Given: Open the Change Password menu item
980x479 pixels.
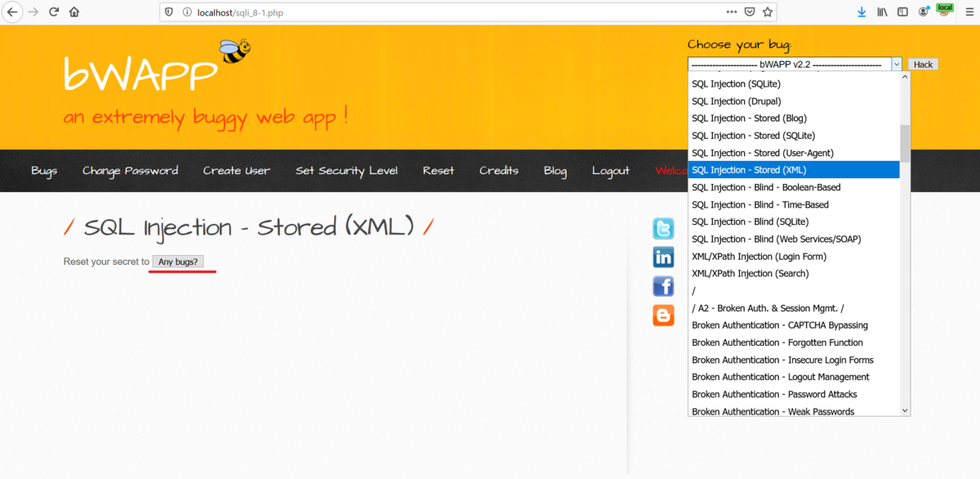Looking at the screenshot, I should tap(130, 171).
